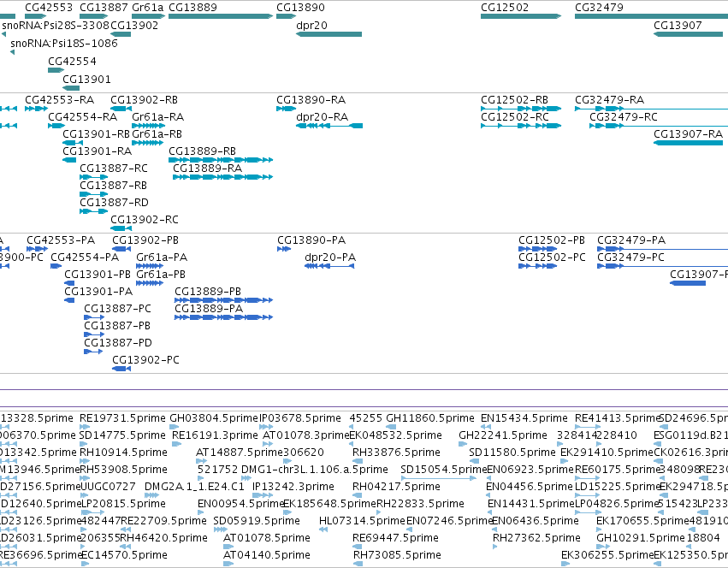Select the CG12502 gene bar
728x568 pixels.
(x=521, y=16)
